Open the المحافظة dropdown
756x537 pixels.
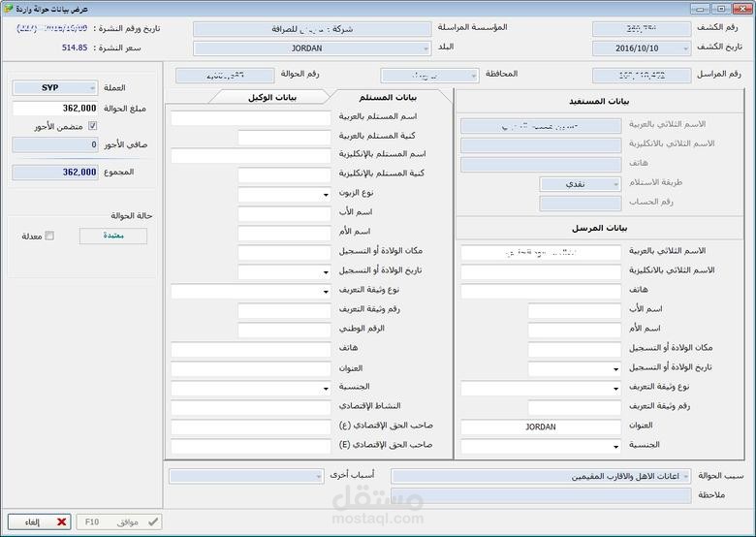point(473,76)
